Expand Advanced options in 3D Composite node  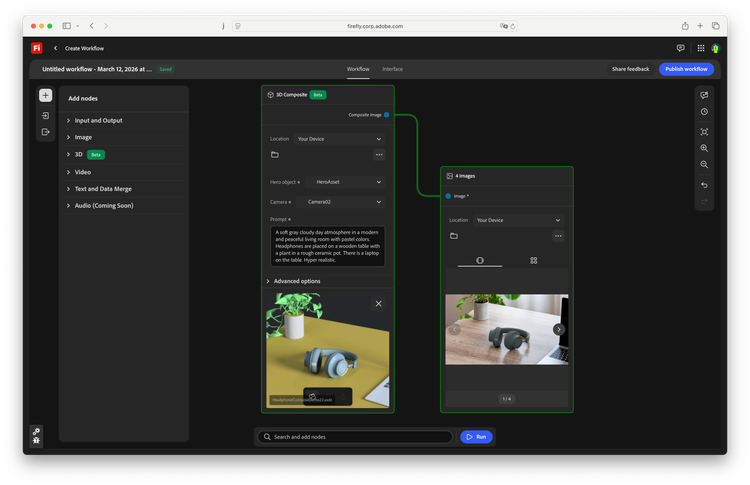click(296, 281)
